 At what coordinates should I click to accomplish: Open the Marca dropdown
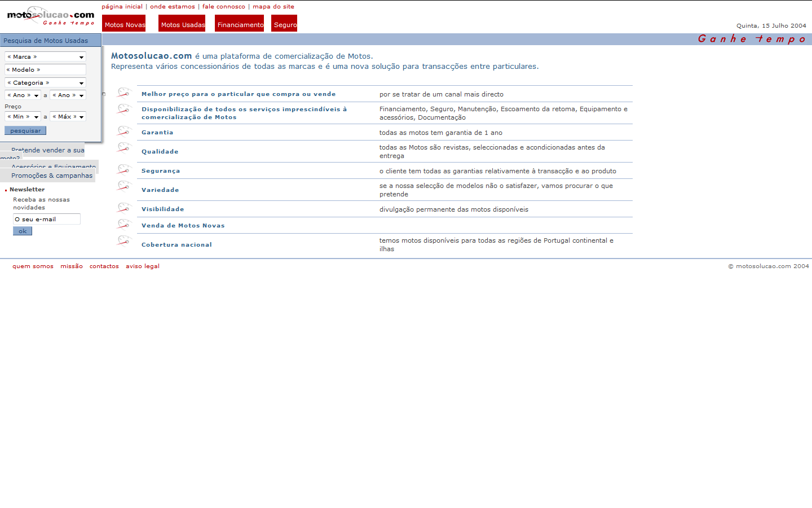coord(45,56)
